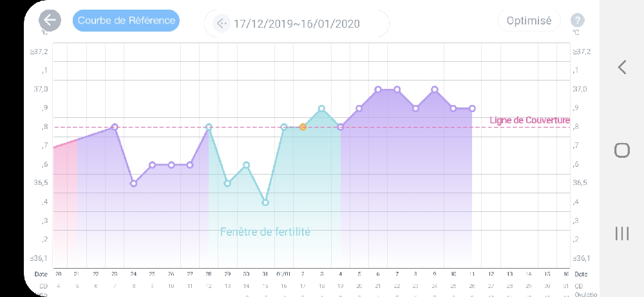Screen dimensions: 644x297
Task: Click the previous period arrow beside the dates
Action: pyautogui.click(x=222, y=24)
